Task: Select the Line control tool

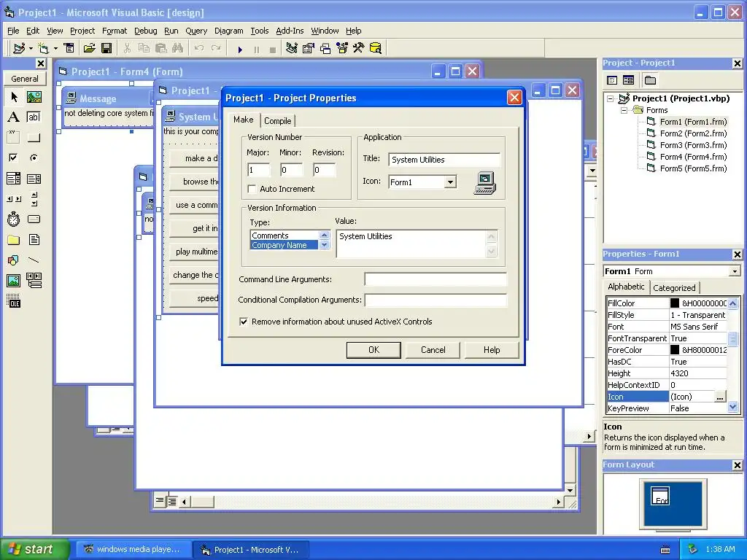Action: 34,260
